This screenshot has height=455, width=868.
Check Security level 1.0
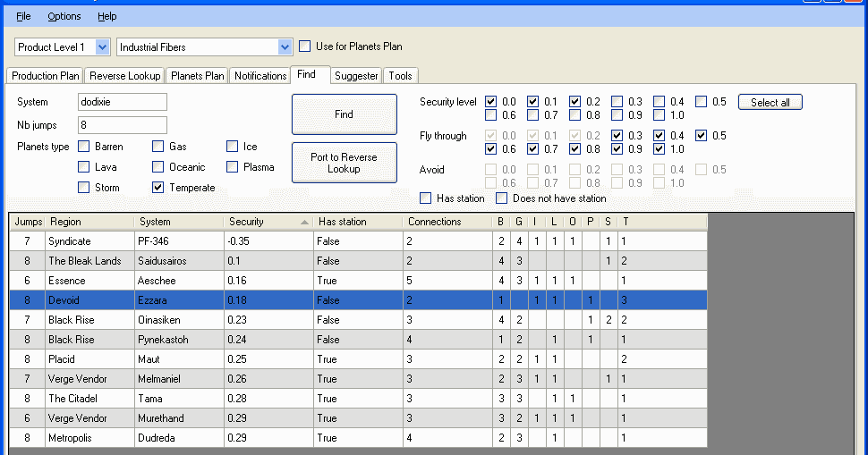(659, 115)
